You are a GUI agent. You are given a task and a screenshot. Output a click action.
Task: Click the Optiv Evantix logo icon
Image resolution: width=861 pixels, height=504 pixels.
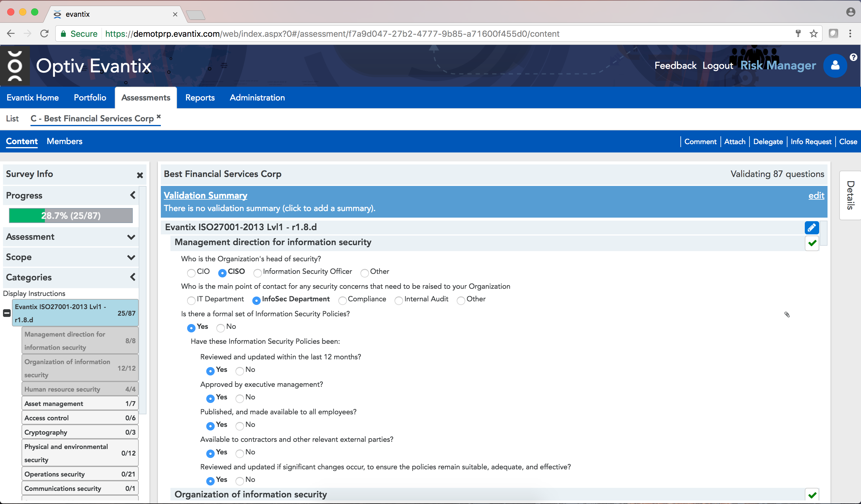click(x=15, y=66)
